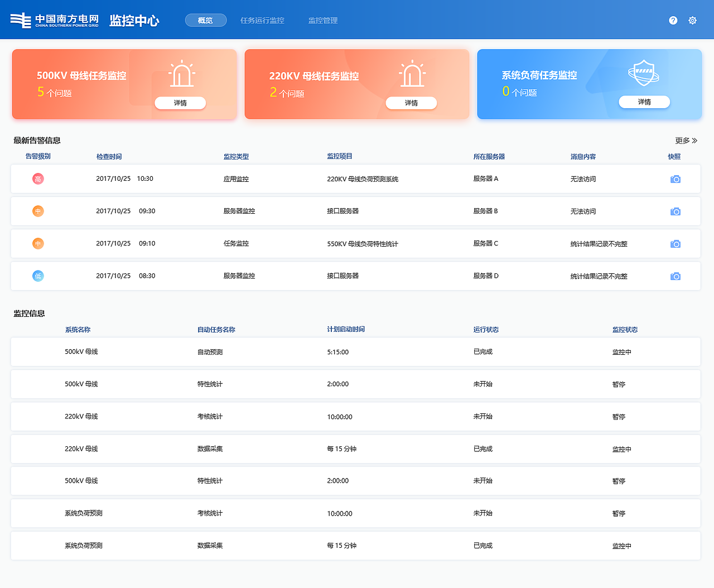Click the red 高 severity badge
714x588 pixels.
point(38,179)
